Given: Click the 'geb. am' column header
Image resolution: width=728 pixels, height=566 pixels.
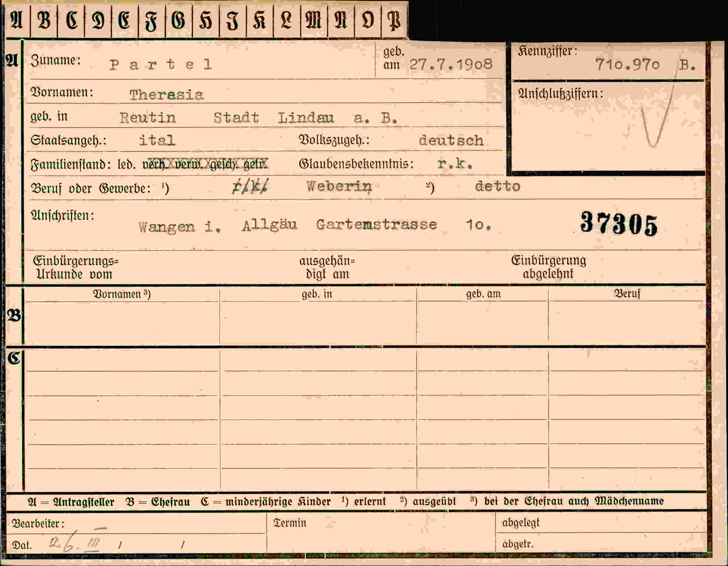Looking at the screenshot, I should point(483,294).
